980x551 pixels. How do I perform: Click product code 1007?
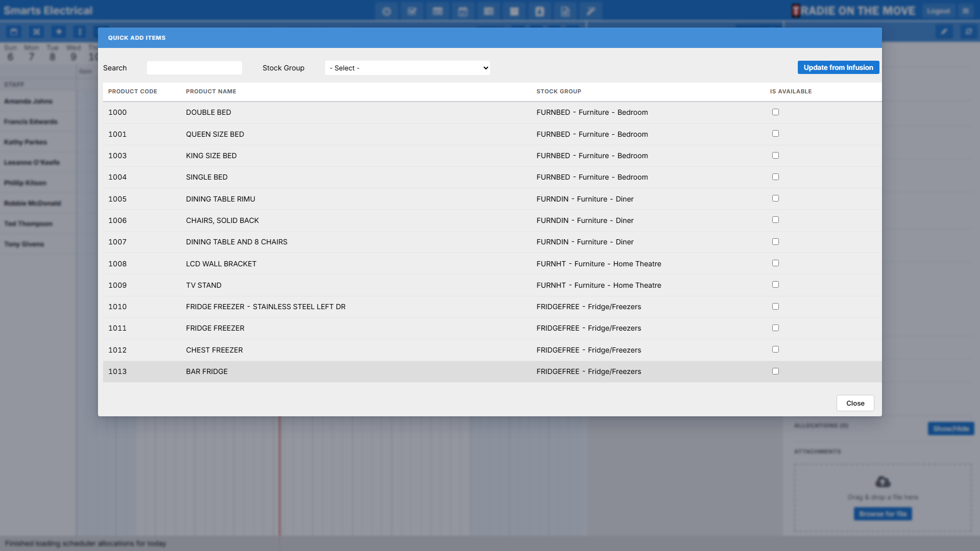[117, 242]
